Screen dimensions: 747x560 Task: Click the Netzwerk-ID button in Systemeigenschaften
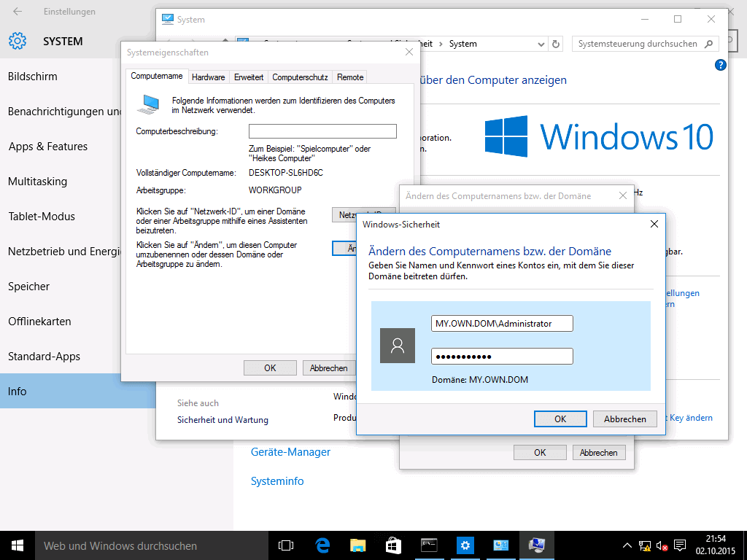click(363, 215)
